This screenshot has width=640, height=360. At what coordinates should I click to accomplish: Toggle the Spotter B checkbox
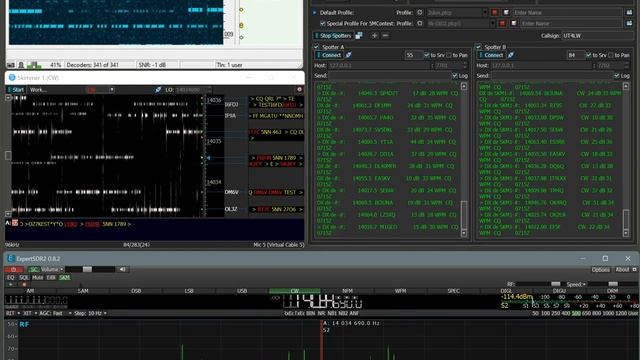(478, 47)
